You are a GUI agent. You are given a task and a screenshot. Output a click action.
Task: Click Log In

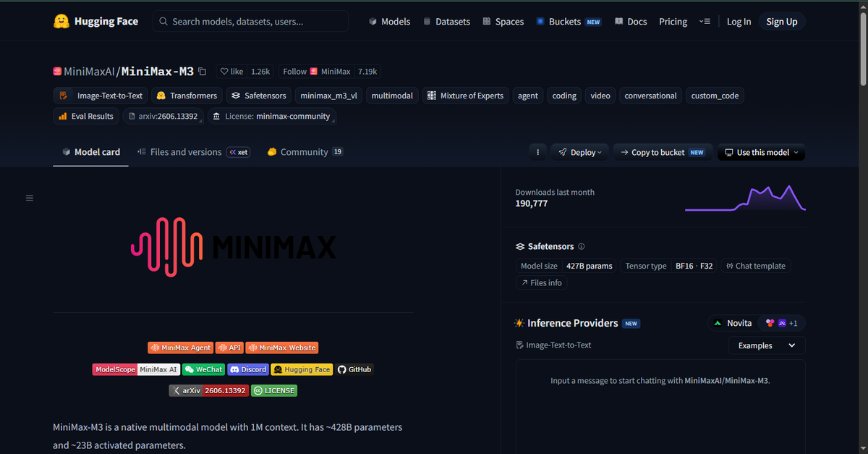pos(739,22)
